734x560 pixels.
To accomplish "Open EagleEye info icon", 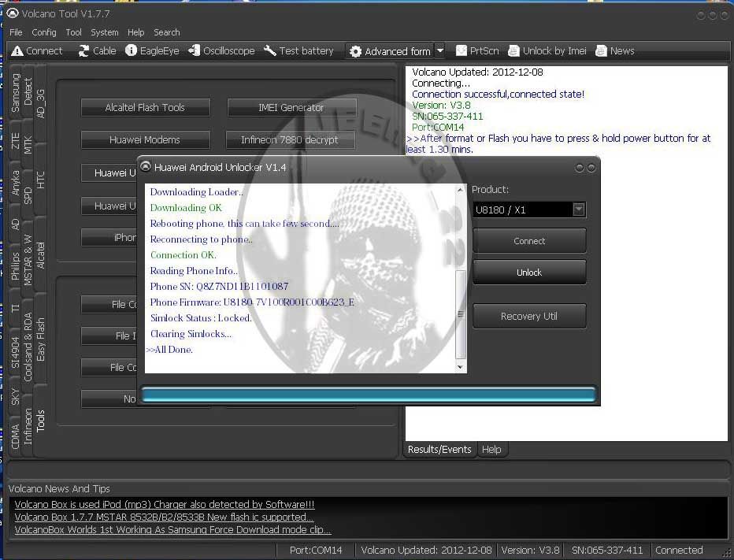I will click(131, 50).
